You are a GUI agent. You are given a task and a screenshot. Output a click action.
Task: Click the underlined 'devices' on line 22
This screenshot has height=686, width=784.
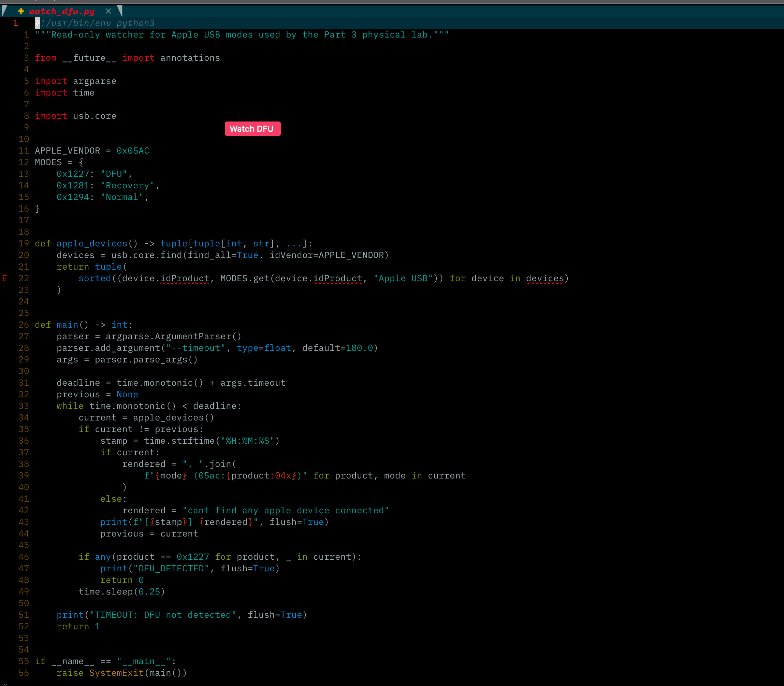coord(545,278)
